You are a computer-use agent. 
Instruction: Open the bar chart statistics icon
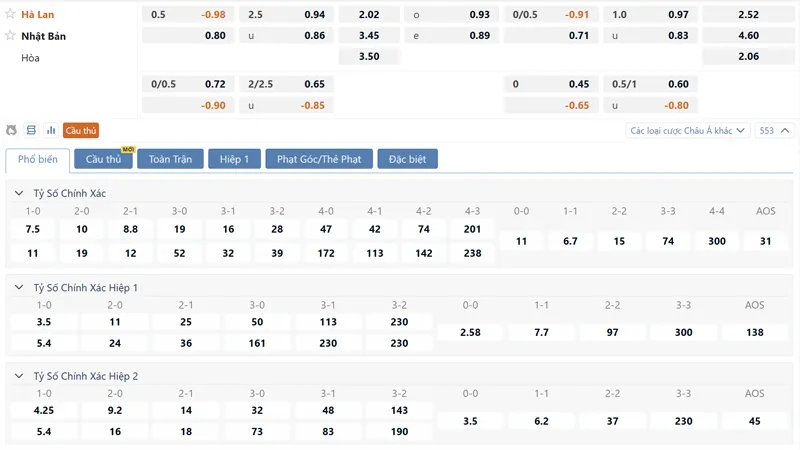[x=51, y=131]
